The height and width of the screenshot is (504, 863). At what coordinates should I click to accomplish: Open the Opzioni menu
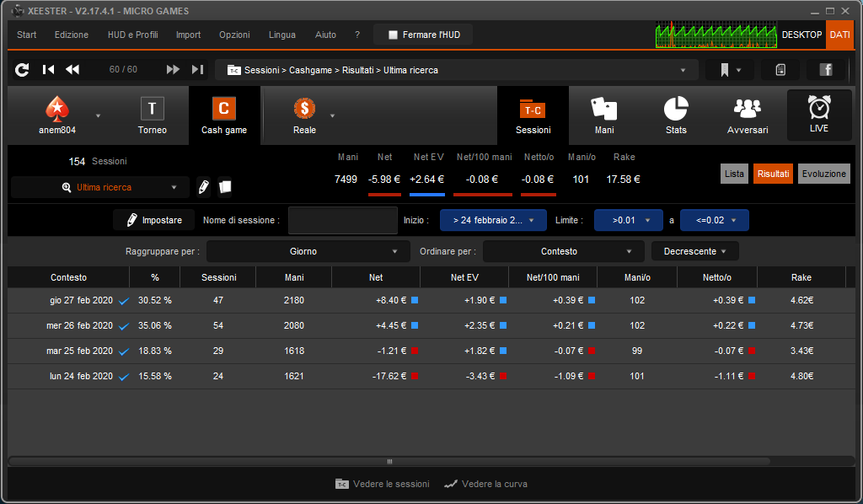click(234, 35)
